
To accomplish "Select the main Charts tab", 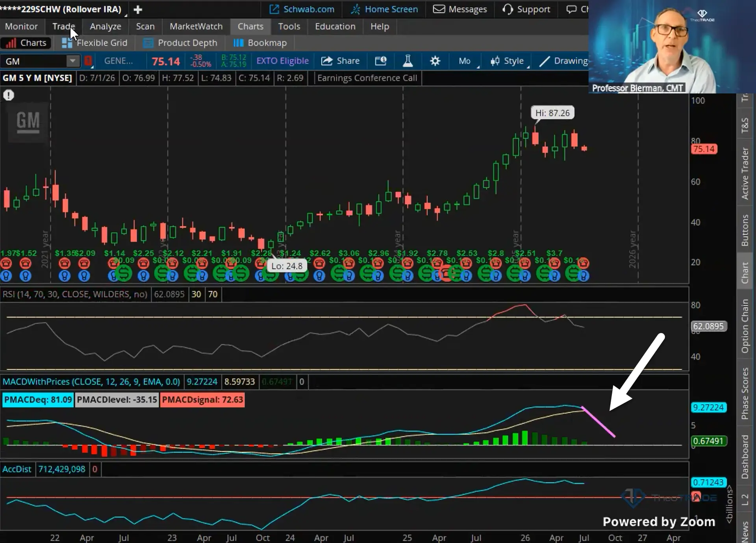I will (250, 26).
